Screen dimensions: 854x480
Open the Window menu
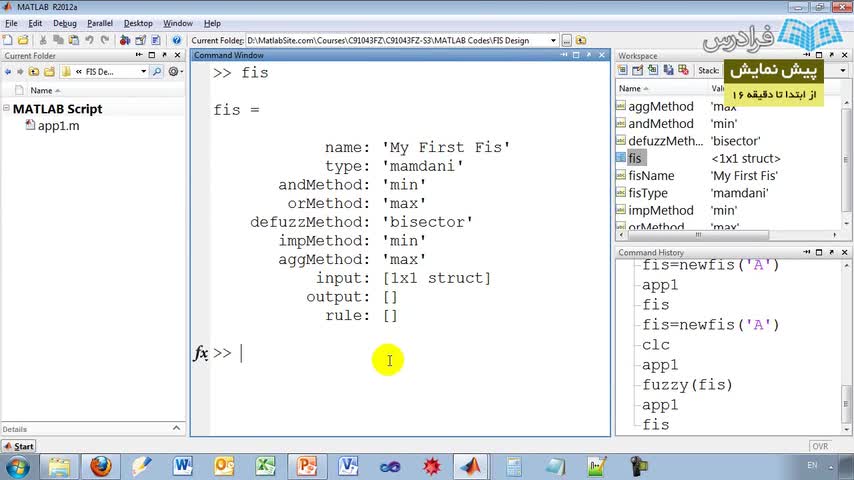178,23
